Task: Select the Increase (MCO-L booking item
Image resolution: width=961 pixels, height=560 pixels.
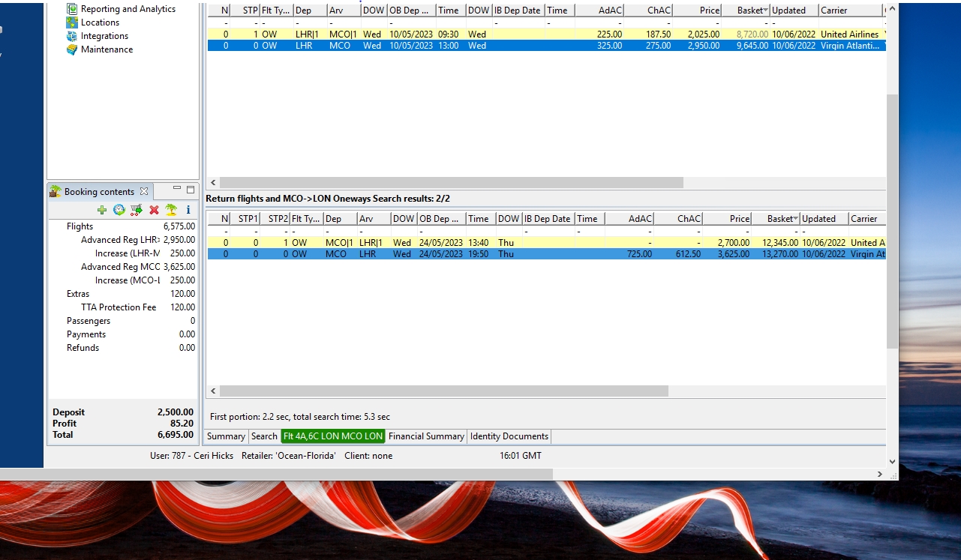Action: pos(123,280)
